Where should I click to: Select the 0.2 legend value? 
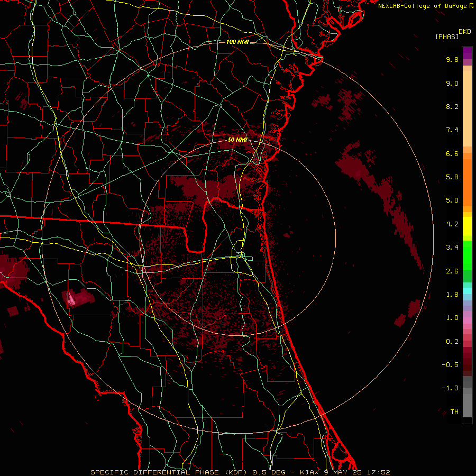click(452, 342)
